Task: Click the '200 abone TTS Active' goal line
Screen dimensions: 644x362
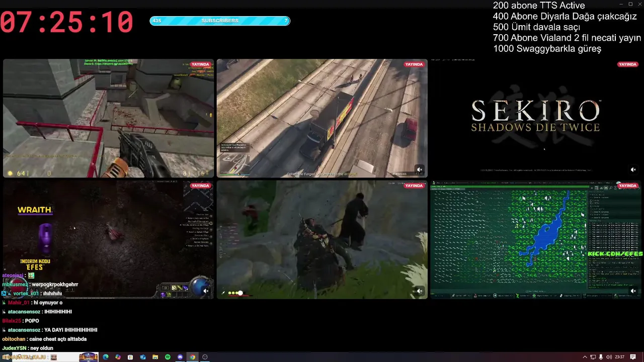Action: point(539,6)
